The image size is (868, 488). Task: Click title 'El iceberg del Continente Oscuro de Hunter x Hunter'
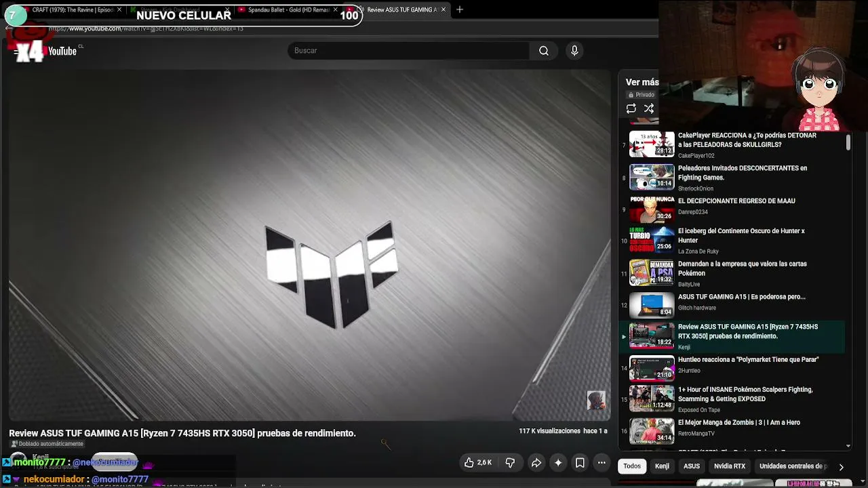pos(741,236)
